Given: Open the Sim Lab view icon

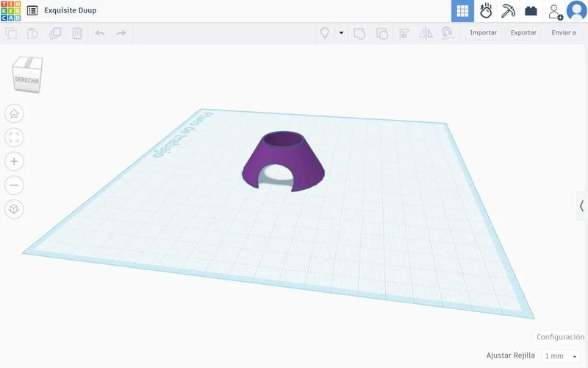Looking at the screenshot, I should [x=486, y=11].
